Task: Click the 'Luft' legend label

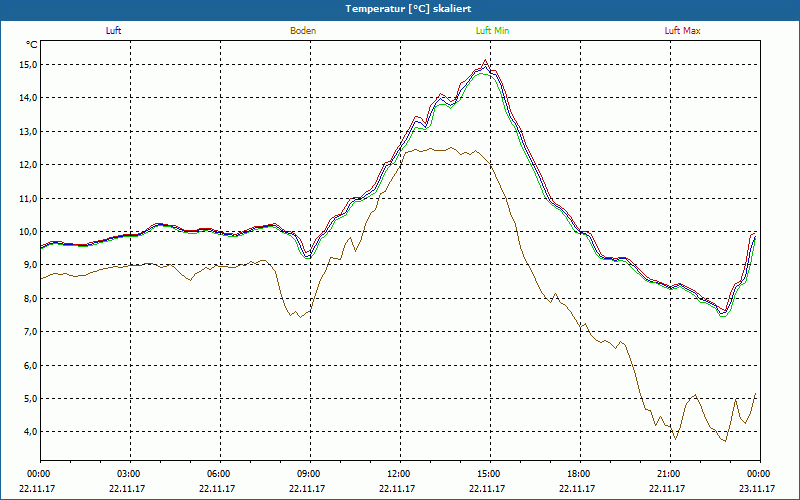Action: (113, 31)
